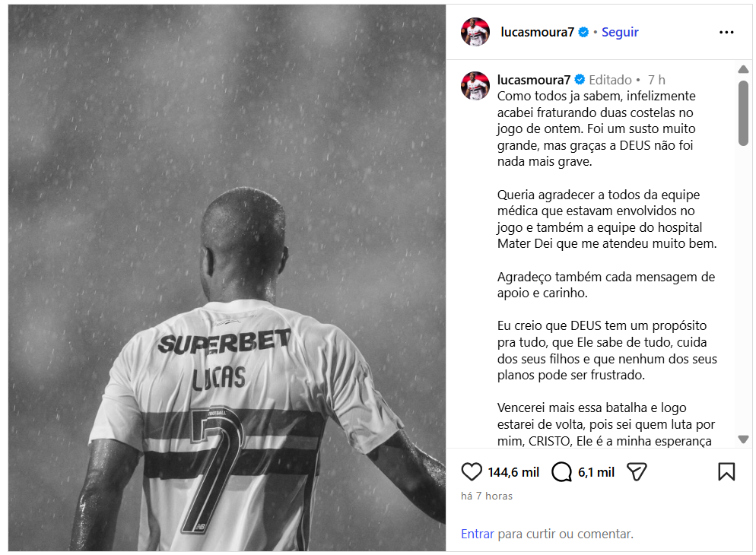756x555 pixels.
Task: Click the 6,1 mil comments count
Action: (596, 472)
